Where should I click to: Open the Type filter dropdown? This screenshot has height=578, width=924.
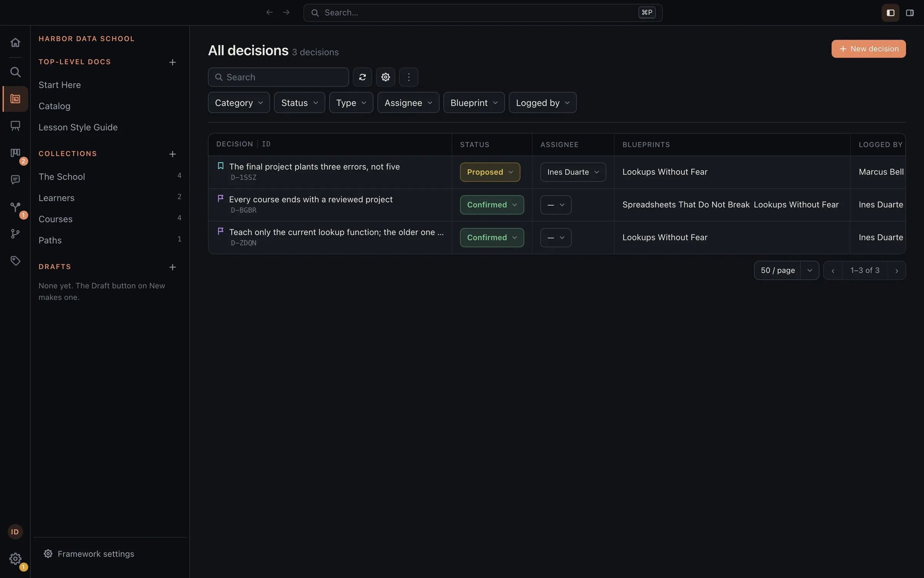[x=351, y=102]
